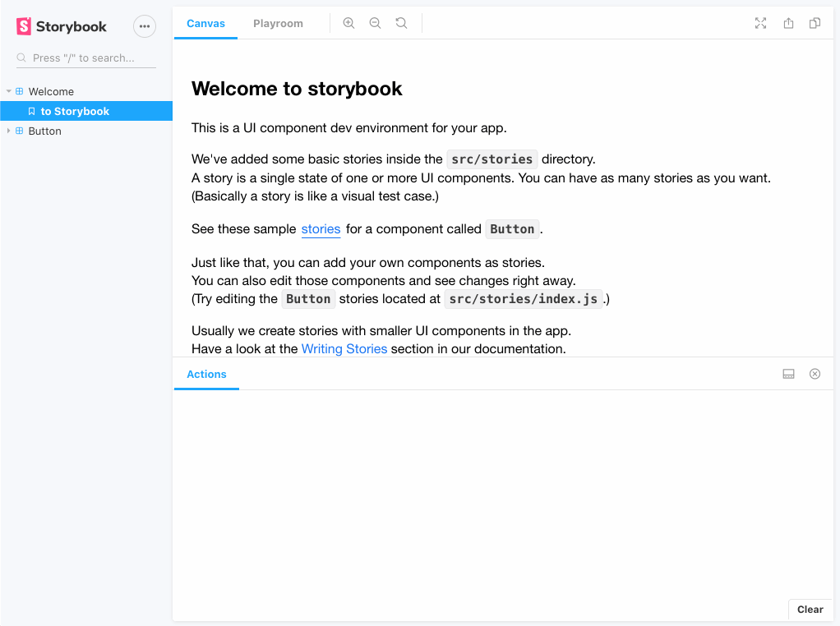Switch to the Canvas tab

click(205, 24)
